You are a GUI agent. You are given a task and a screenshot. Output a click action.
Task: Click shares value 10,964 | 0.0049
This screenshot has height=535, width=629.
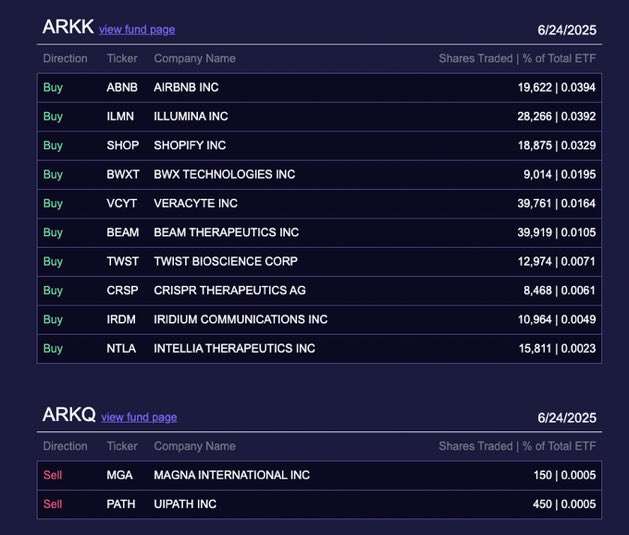(x=557, y=320)
